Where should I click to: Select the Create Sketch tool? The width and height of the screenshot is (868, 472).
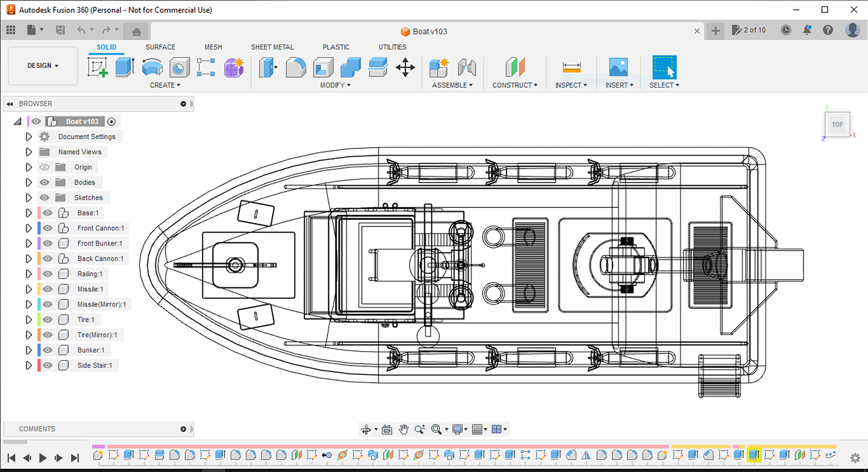[98, 67]
